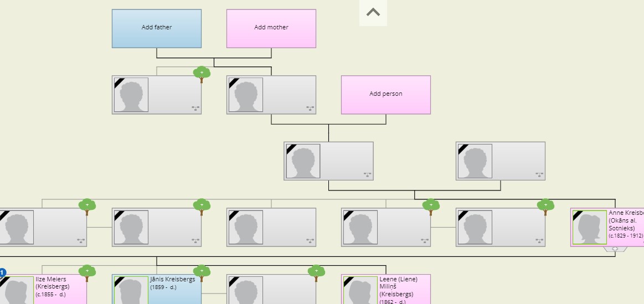
Task: Click green add-tree icon on Ilze Meiers card
Action: pyautogui.click(x=87, y=272)
